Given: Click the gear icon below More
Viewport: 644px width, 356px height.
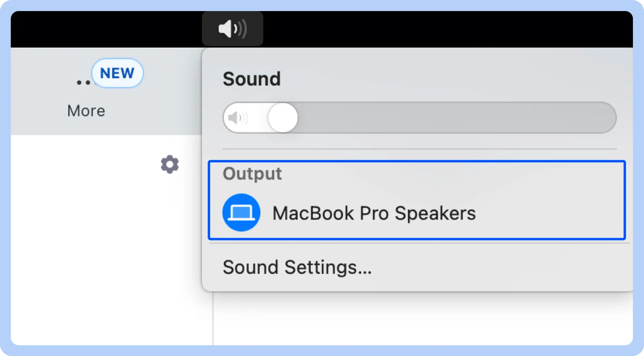Looking at the screenshot, I should pyautogui.click(x=170, y=165).
